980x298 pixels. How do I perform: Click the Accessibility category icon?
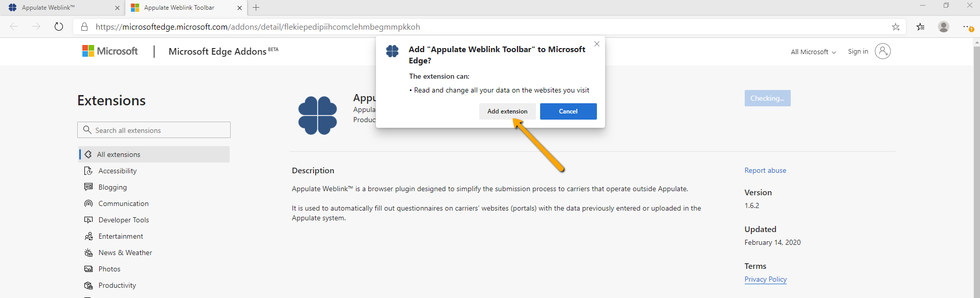[88, 171]
